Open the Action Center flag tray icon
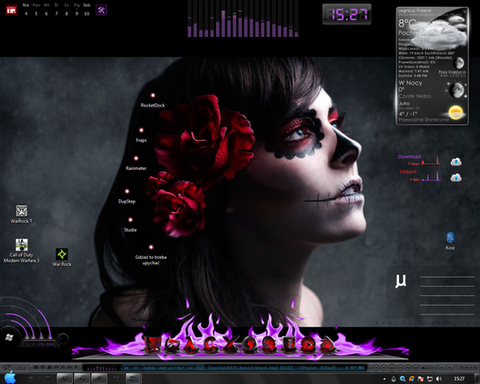 click(x=421, y=379)
